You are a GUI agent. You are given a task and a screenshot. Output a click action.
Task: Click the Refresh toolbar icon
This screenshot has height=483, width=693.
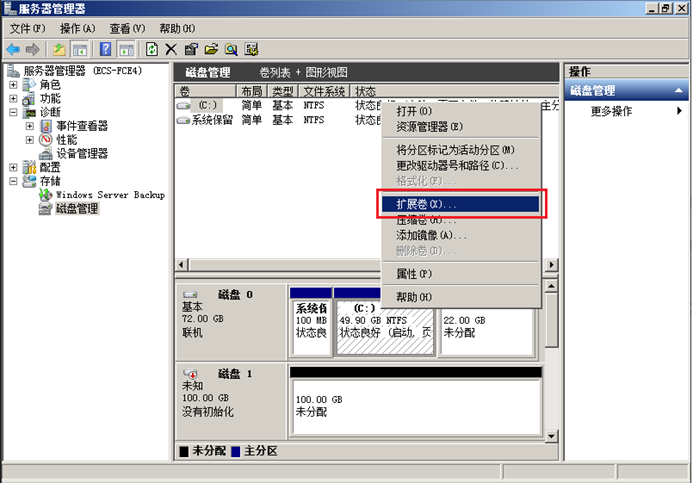(x=152, y=49)
